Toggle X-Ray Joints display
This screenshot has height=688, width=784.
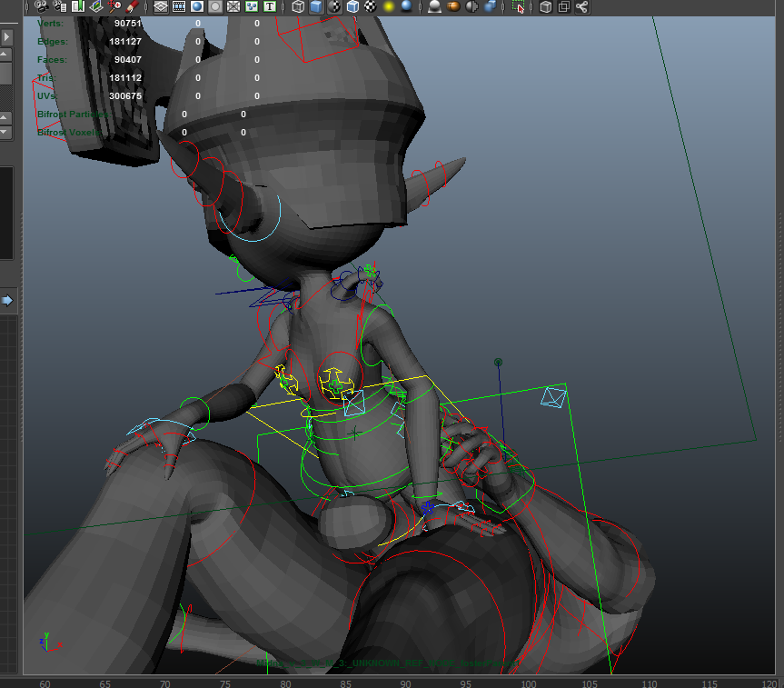[581, 6]
